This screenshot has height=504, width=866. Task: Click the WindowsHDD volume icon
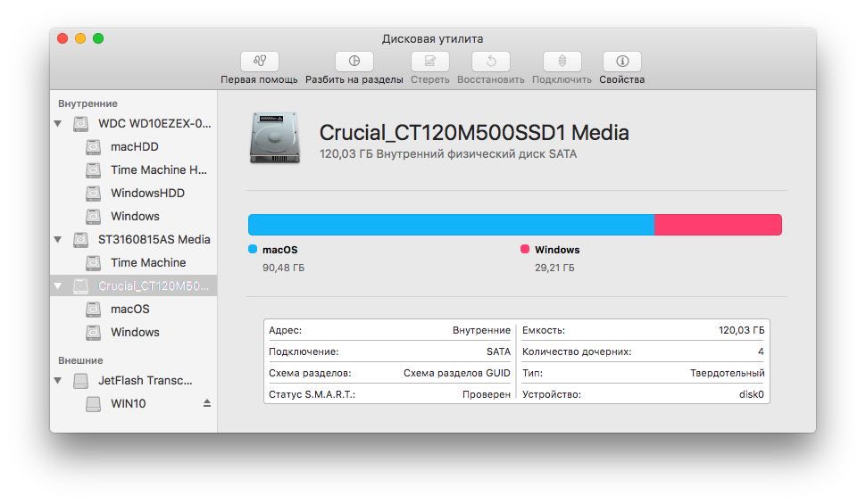pyautogui.click(x=94, y=194)
